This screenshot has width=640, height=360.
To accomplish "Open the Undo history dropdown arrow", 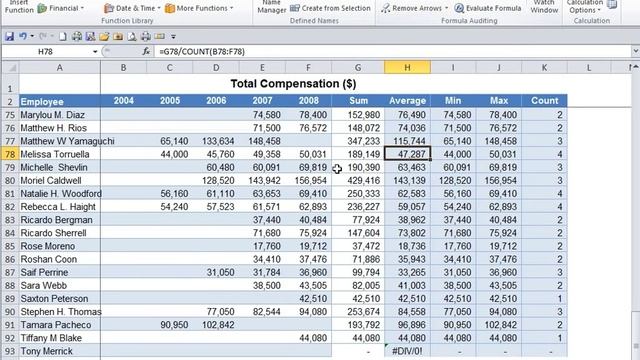I will point(32,36).
